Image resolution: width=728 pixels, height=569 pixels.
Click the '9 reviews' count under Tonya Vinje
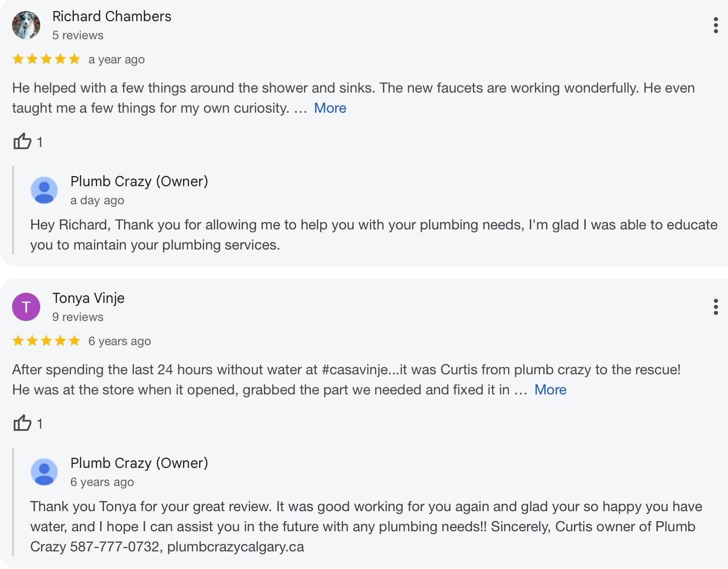(78, 317)
